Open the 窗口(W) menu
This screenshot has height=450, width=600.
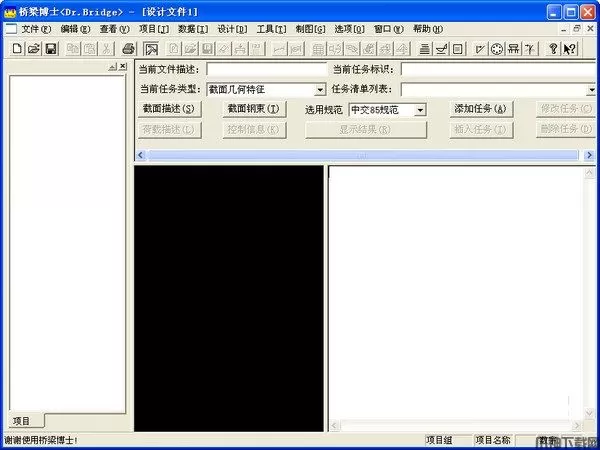click(388, 29)
